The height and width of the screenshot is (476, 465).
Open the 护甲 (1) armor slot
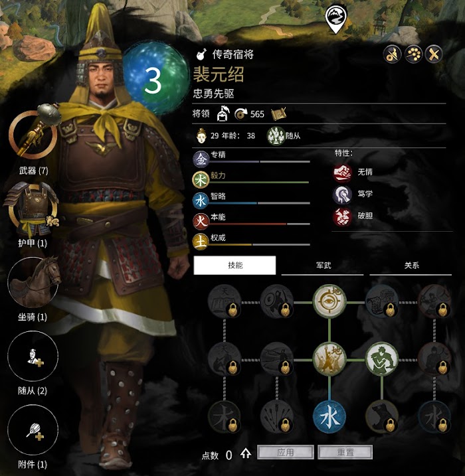point(32,209)
